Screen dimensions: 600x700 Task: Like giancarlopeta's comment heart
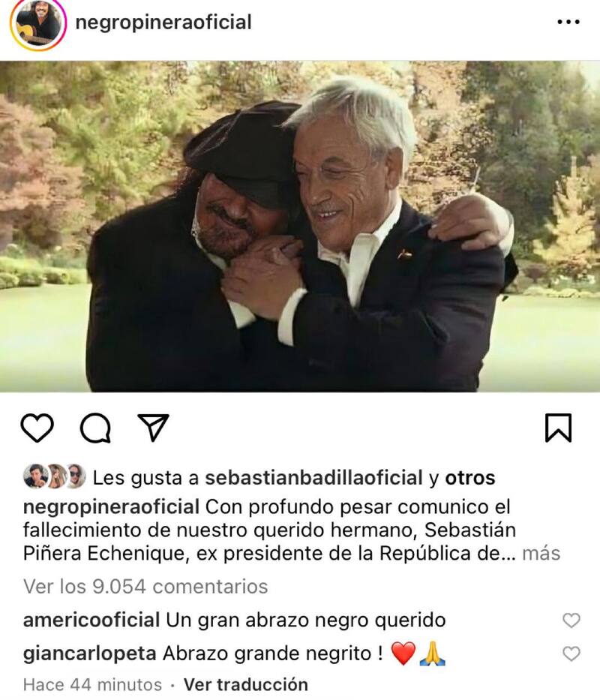571,653
